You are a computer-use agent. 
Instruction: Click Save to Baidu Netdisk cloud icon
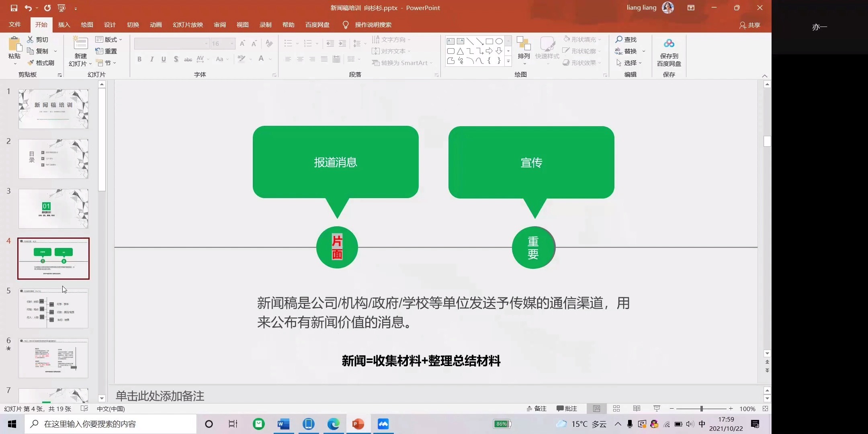coord(669,43)
